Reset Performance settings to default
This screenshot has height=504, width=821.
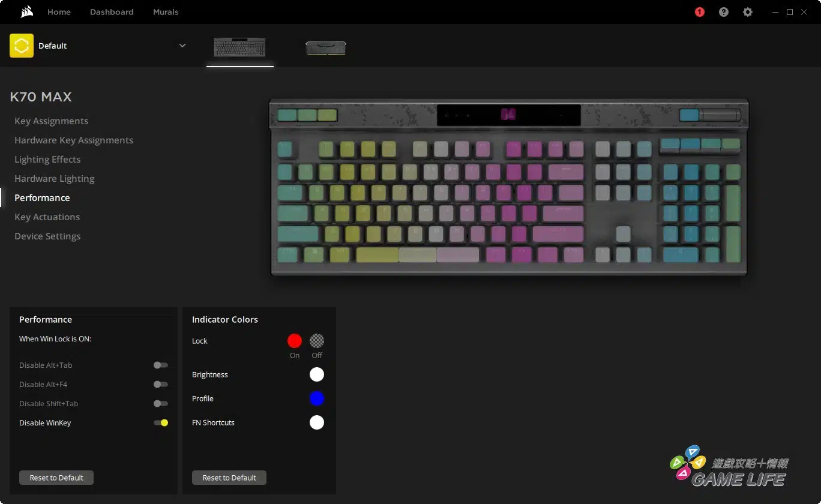click(56, 478)
